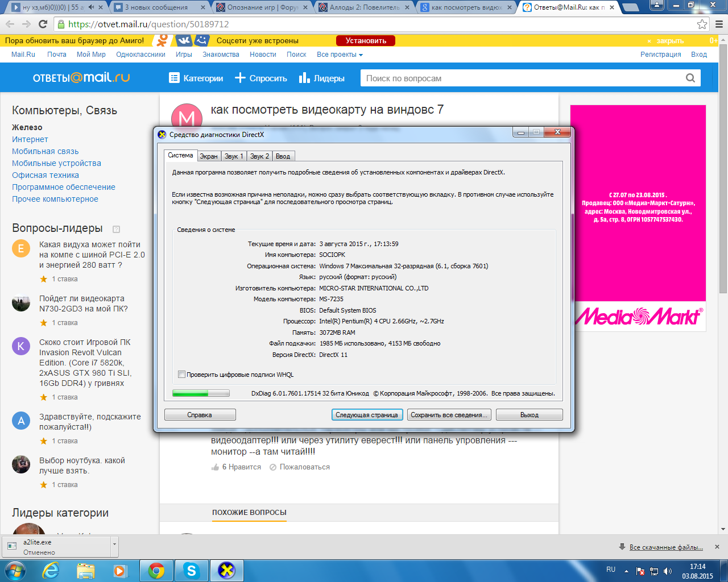
Task: Open Windows Explorer from the taskbar
Action: coord(85,570)
